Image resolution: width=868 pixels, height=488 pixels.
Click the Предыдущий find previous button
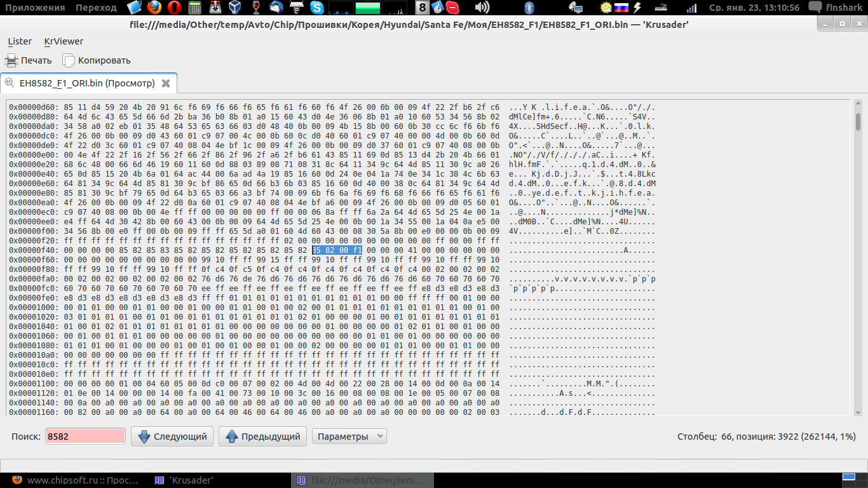262,437
